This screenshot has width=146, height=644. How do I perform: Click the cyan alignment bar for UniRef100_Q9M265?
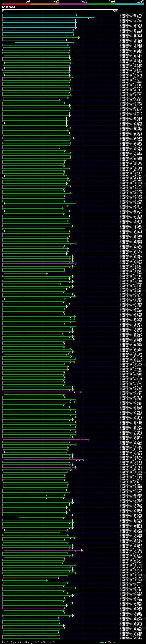(48, 18)
